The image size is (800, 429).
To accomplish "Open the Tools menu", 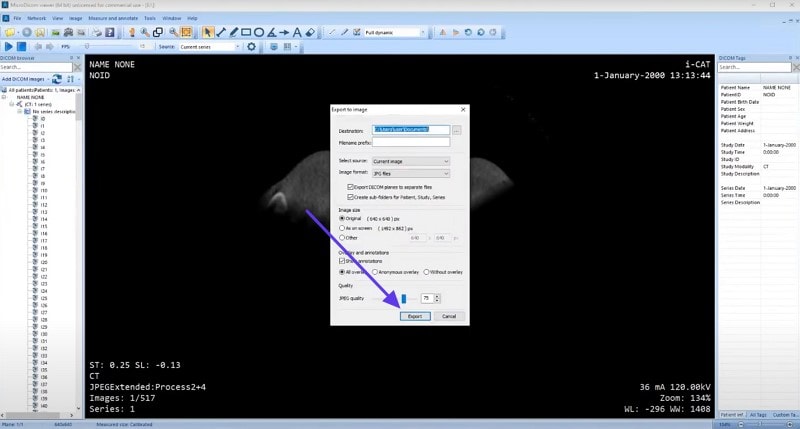I will [149, 18].
